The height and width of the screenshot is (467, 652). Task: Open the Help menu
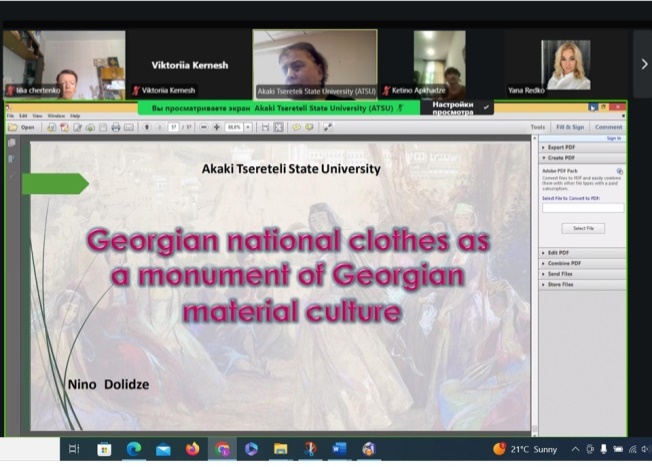(x=75, y=116)
